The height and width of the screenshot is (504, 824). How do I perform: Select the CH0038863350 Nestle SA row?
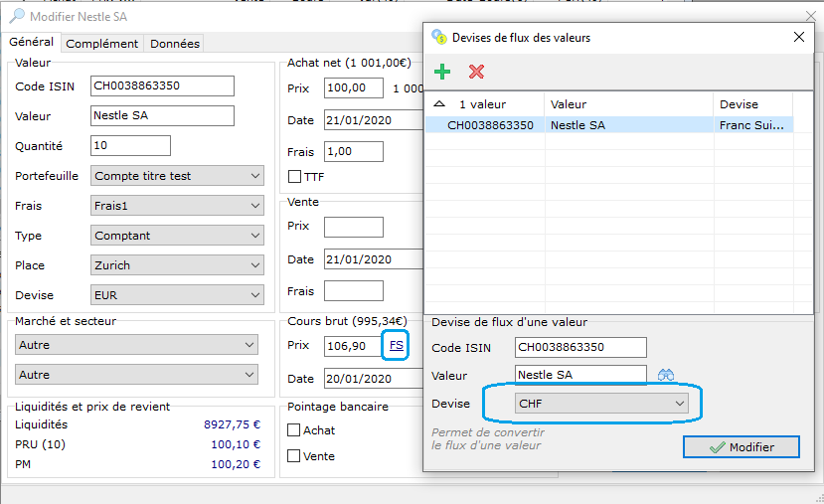coord(609,125)
